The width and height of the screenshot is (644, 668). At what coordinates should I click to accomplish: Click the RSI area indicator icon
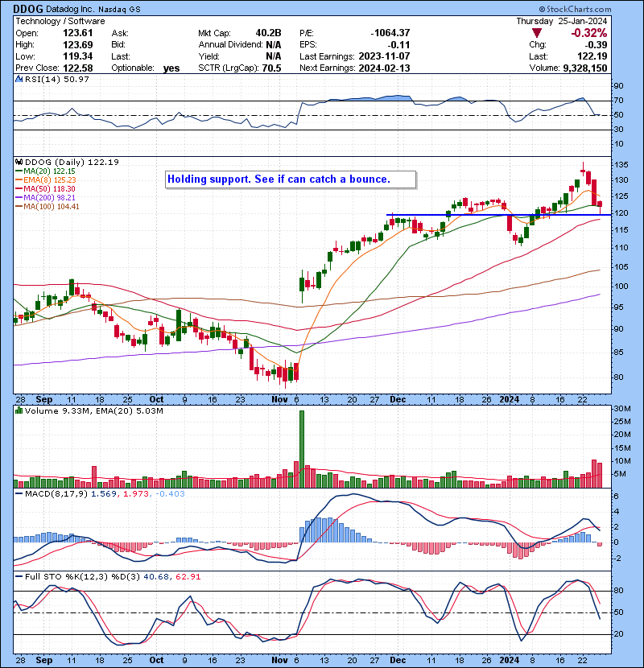(x=19, y=79)
